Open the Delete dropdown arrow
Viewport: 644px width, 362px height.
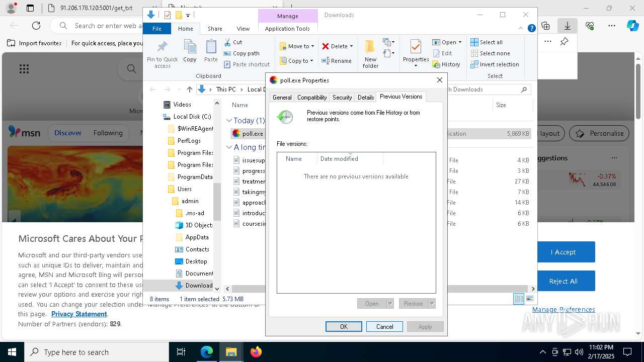[351, 46]
